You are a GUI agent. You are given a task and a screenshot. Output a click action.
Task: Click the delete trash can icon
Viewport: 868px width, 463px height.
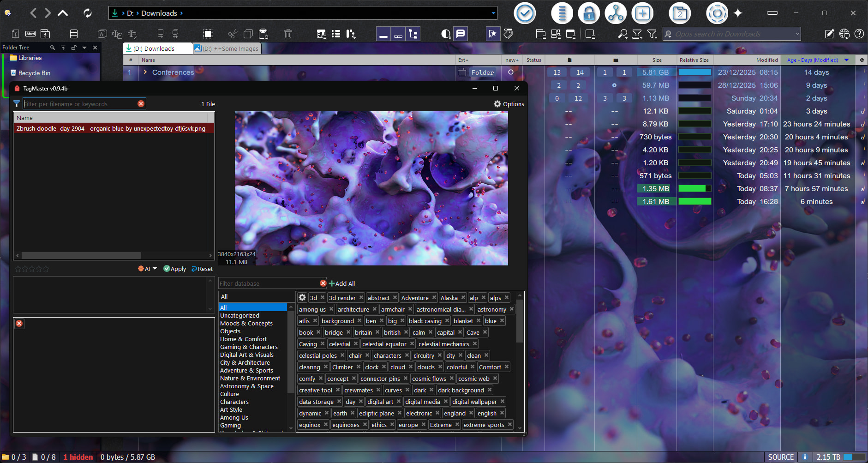point(288,34)
